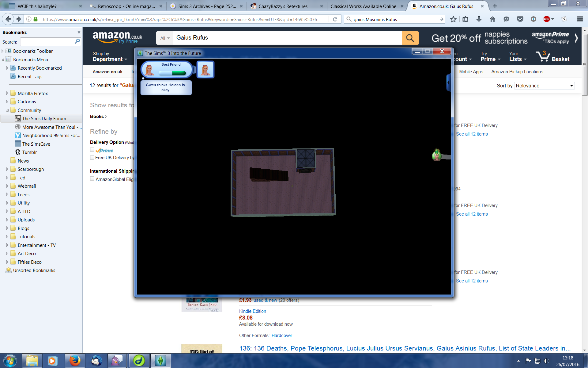Expand the Mozilla Firefox folder

pos(7,93)
